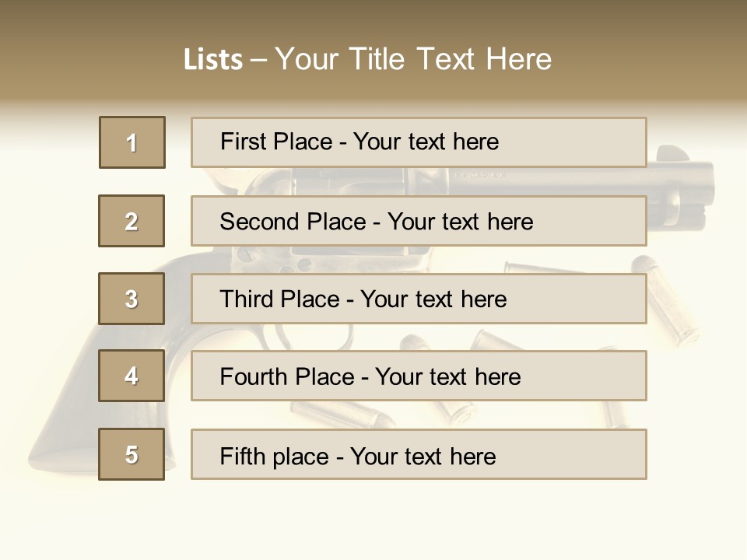Select the number 2 box
The width and height of the screenshot is (747, 560).
coord(132,221)
